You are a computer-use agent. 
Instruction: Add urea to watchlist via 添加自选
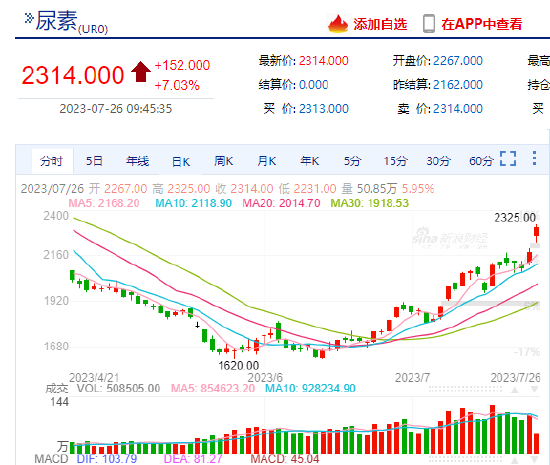(x=380, y=24)
